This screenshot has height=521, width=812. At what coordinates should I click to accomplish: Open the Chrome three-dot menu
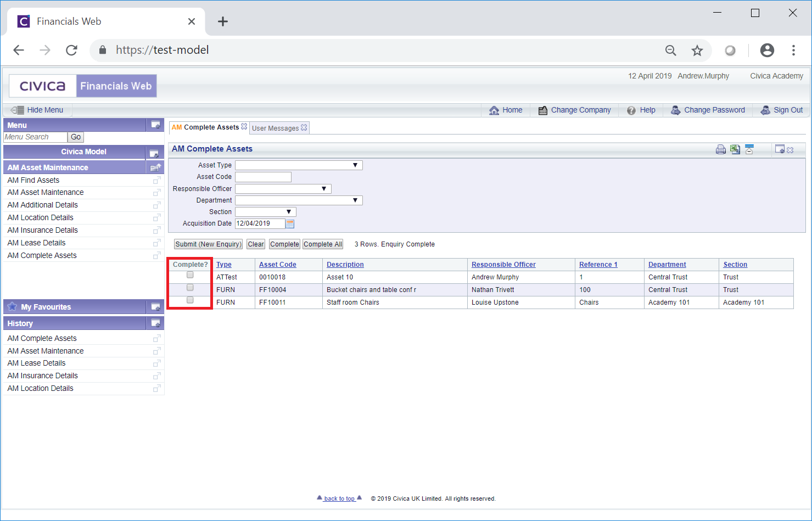793,51
